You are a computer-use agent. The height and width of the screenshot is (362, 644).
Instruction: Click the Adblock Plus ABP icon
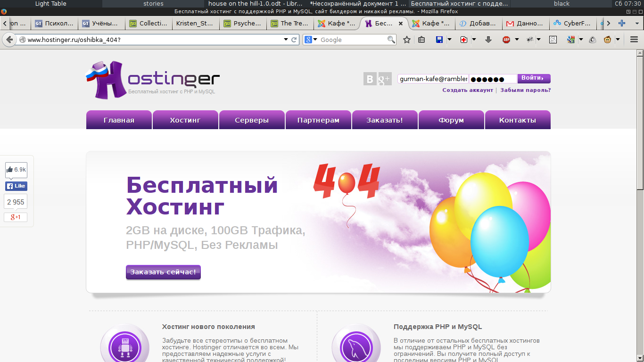click(x=506, y=40)
